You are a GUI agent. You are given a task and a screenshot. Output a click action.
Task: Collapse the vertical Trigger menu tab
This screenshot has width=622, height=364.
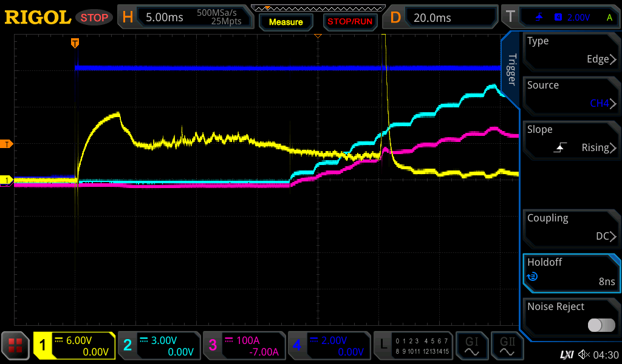click(511, 70)
